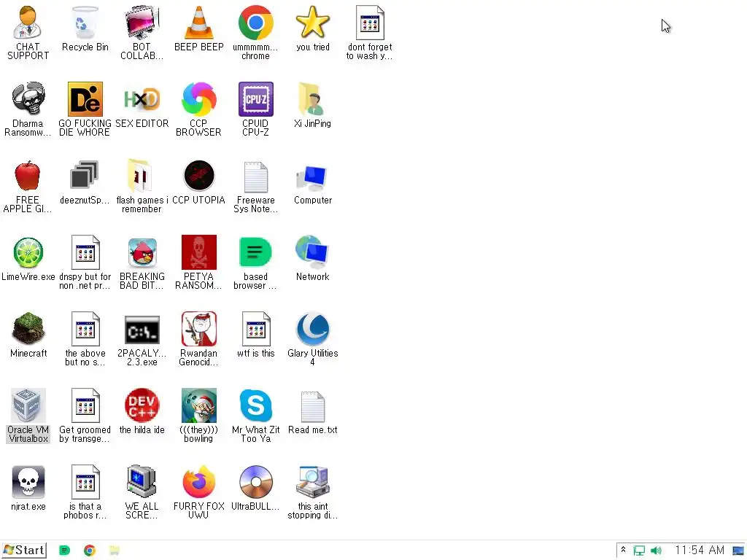Open the folder icon in the taskbar
747x560 pixels.
[115, 551]
